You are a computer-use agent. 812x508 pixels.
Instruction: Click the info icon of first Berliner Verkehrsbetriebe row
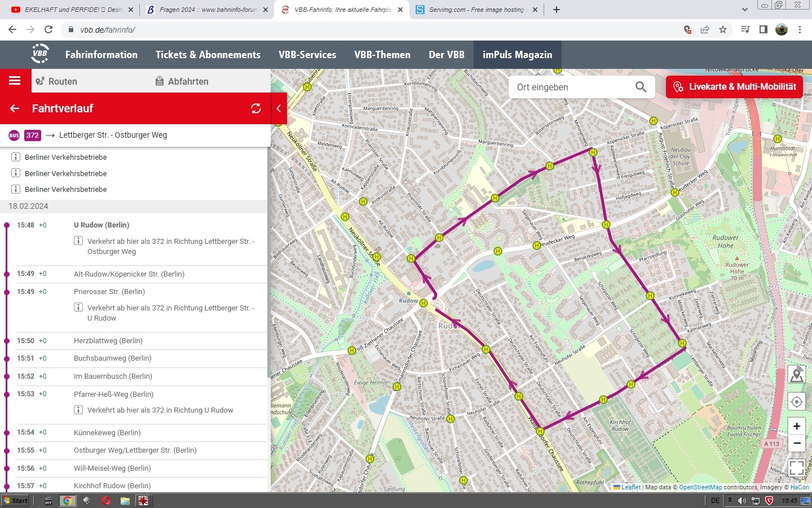point(16,157)
